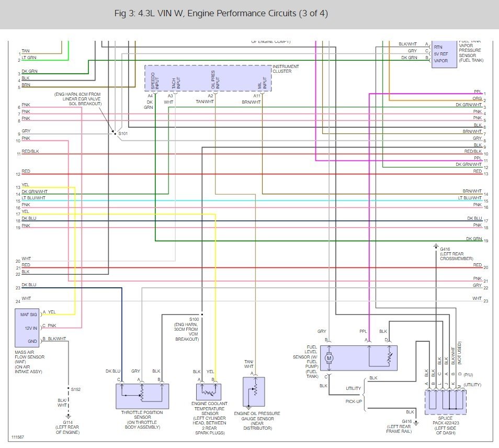Screen dimensions: 499x448
Task: Click the OIL PRES INPUT label
Action: pyautogui.click(x=215, y=80)
